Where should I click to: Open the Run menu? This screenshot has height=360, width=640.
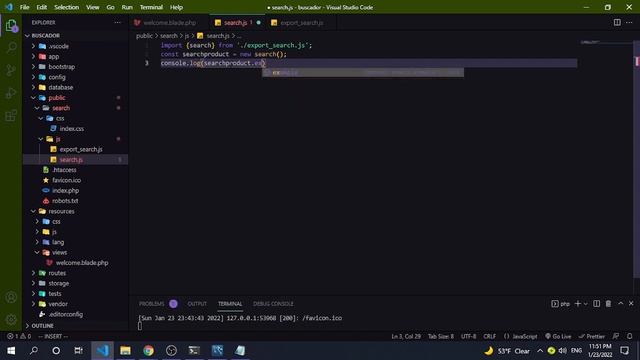point(127,7)
